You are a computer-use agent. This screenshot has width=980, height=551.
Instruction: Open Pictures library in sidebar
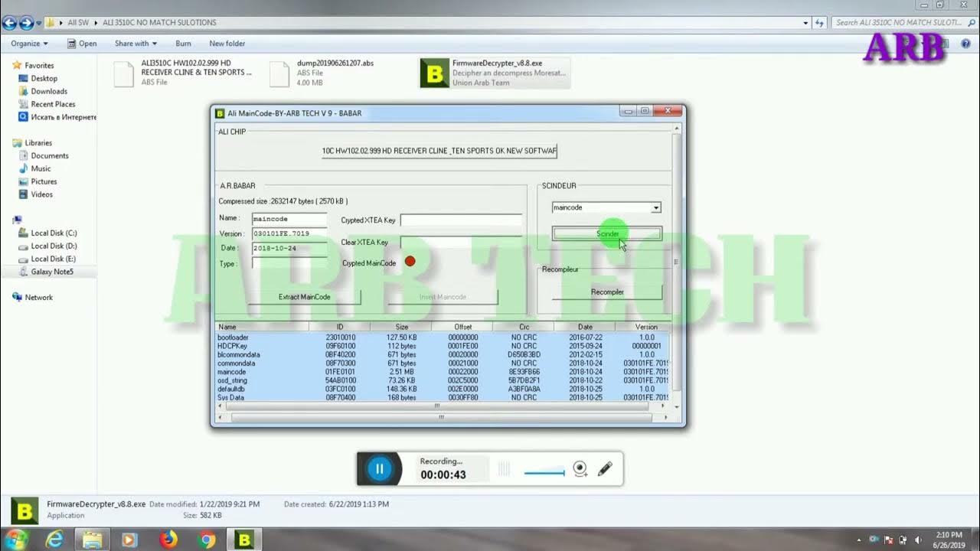pyautogui.click(x=44, y=181)
